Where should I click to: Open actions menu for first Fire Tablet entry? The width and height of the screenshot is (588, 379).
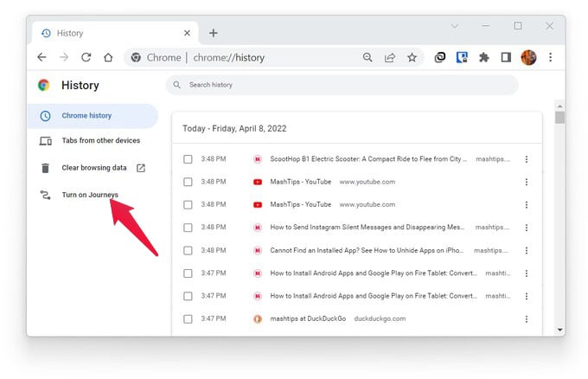(x=527, y=273)
